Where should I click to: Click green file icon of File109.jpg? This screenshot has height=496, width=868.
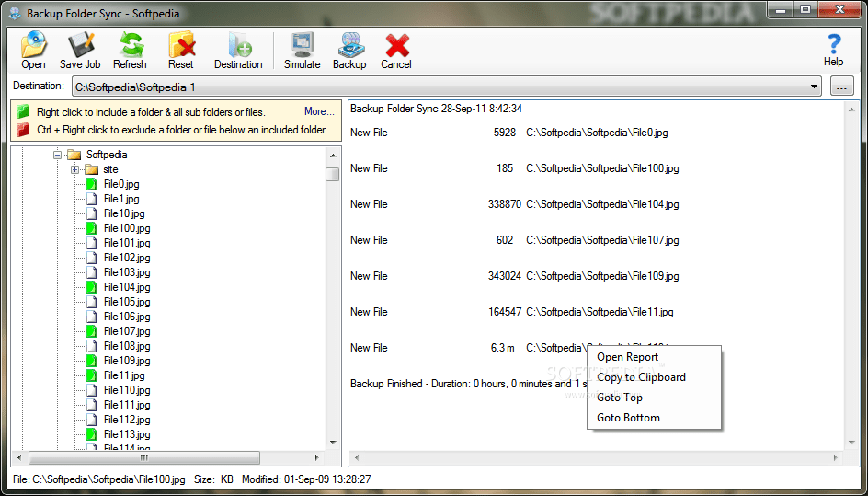[91, 361]
